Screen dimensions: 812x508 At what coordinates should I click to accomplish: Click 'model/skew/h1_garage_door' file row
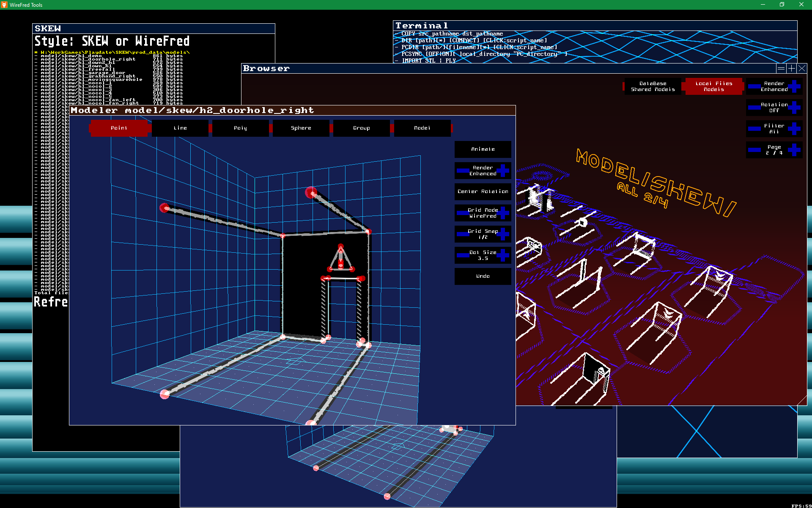click(109, 73)
